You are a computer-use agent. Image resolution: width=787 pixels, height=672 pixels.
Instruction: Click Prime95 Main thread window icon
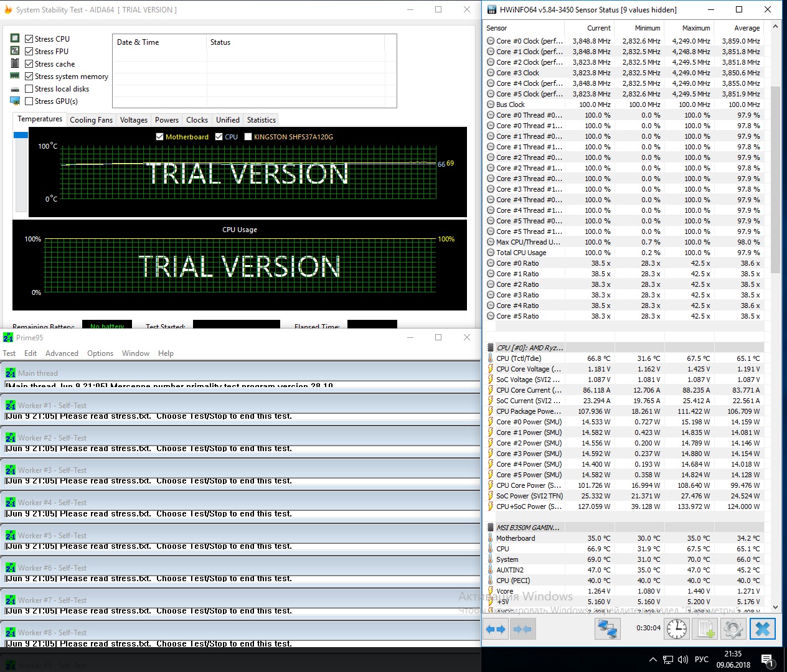11,373
